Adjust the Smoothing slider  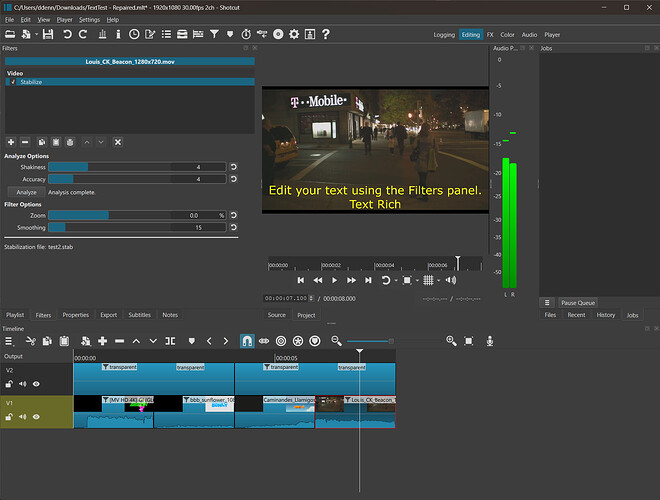coord(137,227)
